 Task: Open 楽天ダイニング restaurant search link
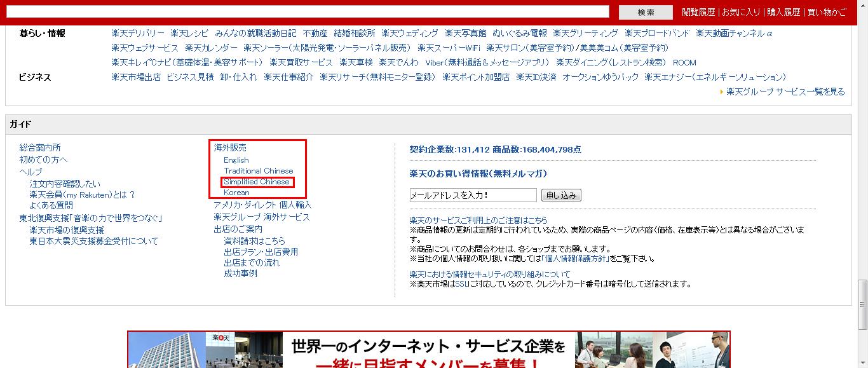(611, 62)
